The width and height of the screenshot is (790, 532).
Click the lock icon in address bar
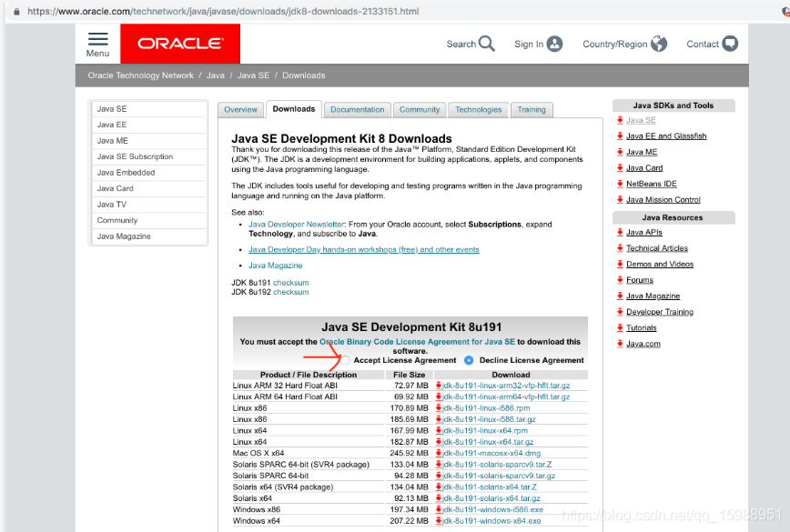click(16, 11)
